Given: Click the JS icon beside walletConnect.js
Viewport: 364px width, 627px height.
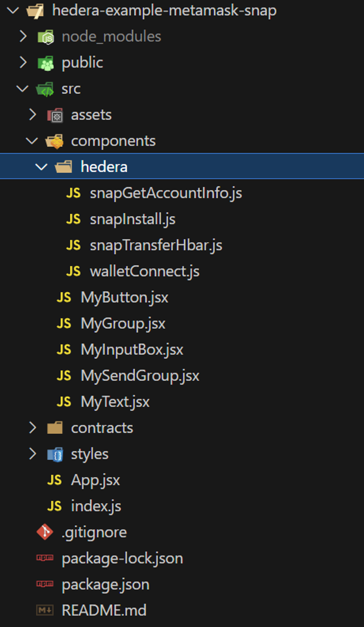Looking at the screenshot, I should pyautogui.click(x=73, y=271).
